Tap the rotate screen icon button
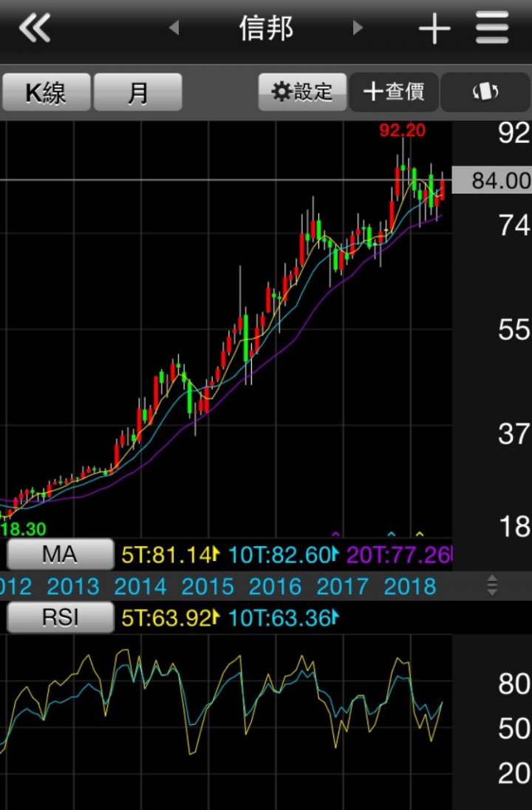 [485, 92]
